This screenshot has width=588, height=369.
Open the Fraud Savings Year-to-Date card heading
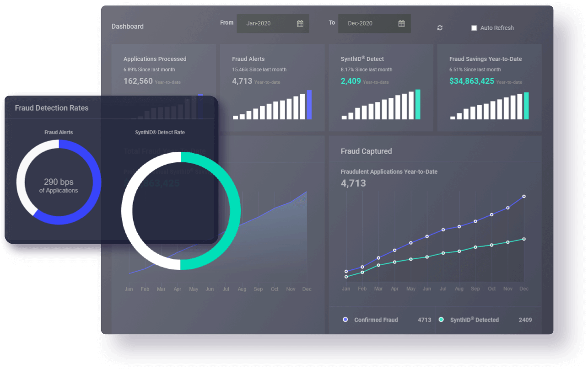[x=486, y=59]
